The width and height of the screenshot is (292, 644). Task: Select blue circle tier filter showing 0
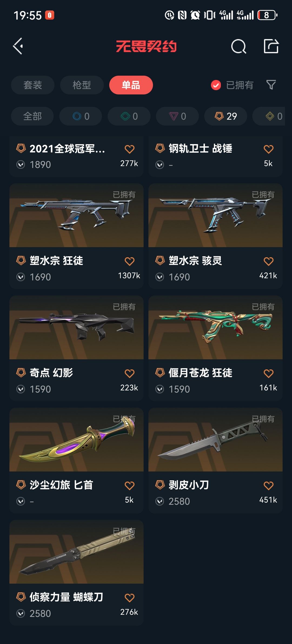(81, 116)
